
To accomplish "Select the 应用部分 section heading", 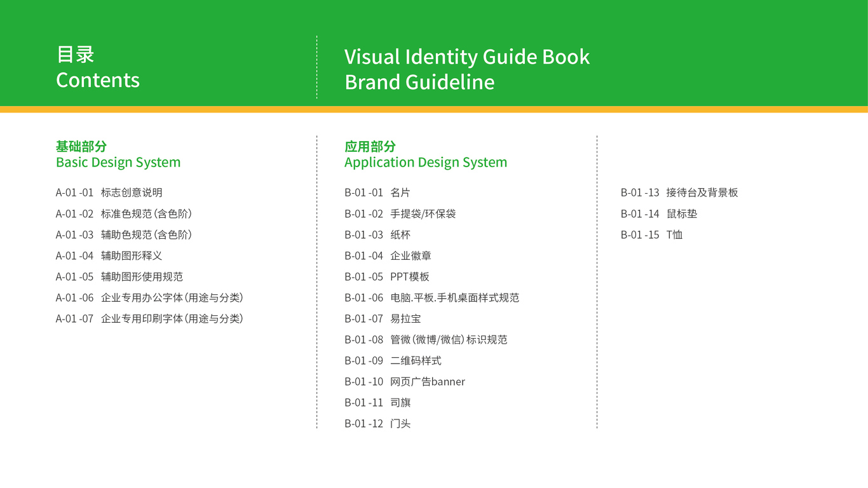I will [370, 147].
